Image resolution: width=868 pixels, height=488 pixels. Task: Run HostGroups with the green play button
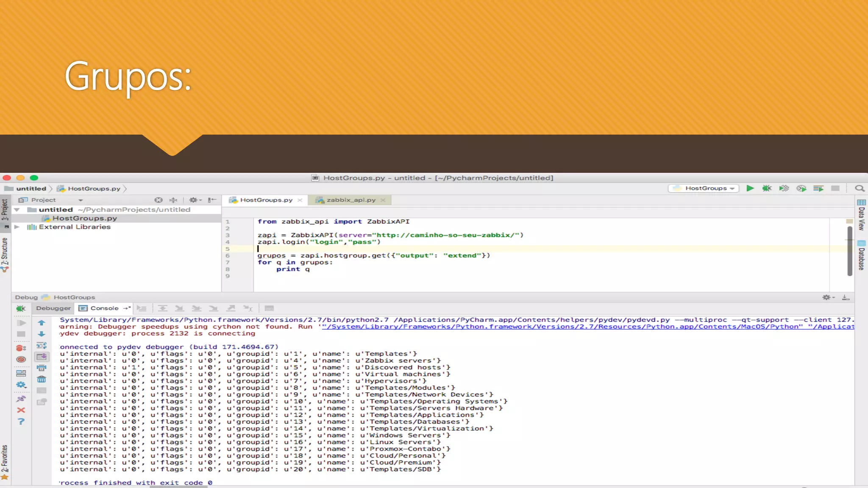750,189
